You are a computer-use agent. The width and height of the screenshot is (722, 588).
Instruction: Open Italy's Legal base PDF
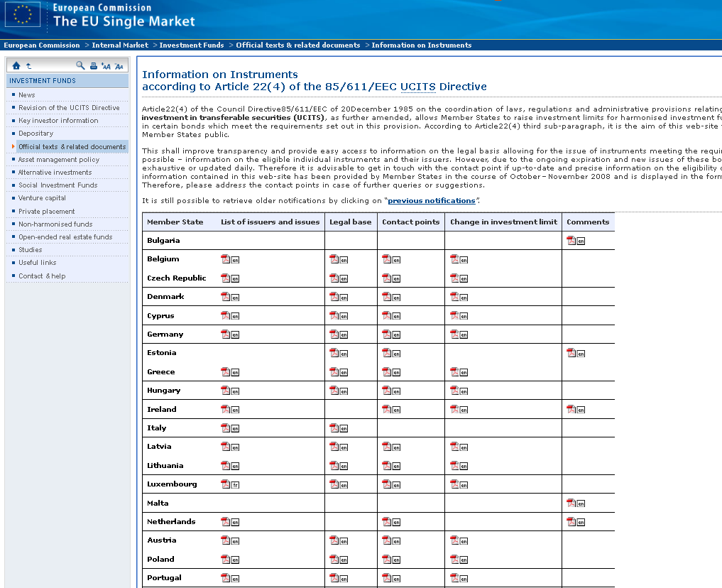pos(334,428)
